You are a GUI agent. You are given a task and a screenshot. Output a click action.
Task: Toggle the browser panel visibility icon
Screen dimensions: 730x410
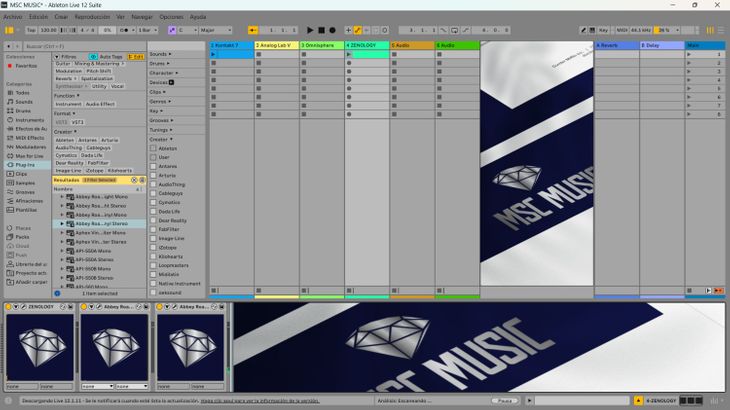point(9,30)
